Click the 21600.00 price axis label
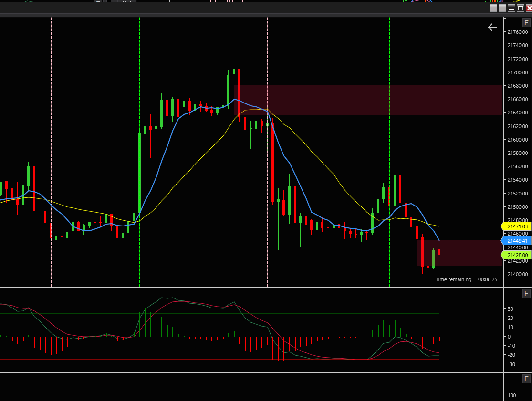 click(517, 140)
